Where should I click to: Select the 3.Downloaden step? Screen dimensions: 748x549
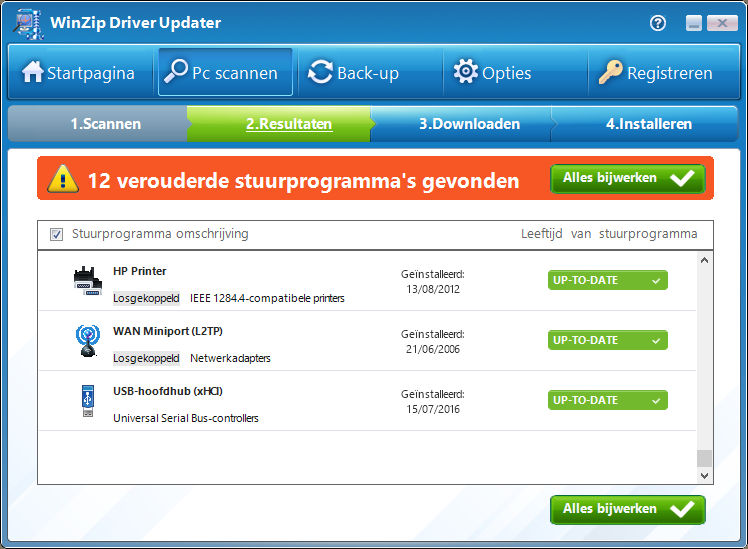click(461, 124)
